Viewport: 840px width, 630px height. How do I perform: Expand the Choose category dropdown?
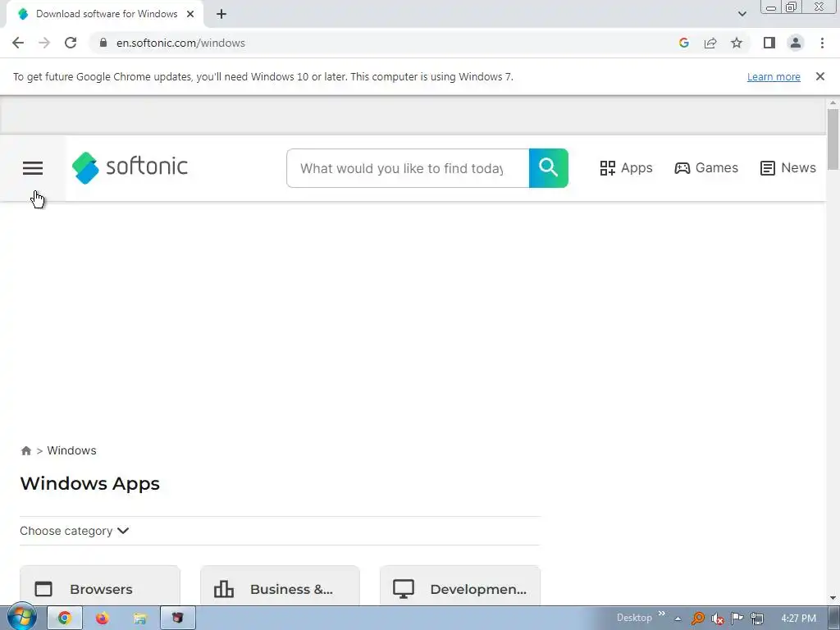pyautogui.click(x=75, y=531)
